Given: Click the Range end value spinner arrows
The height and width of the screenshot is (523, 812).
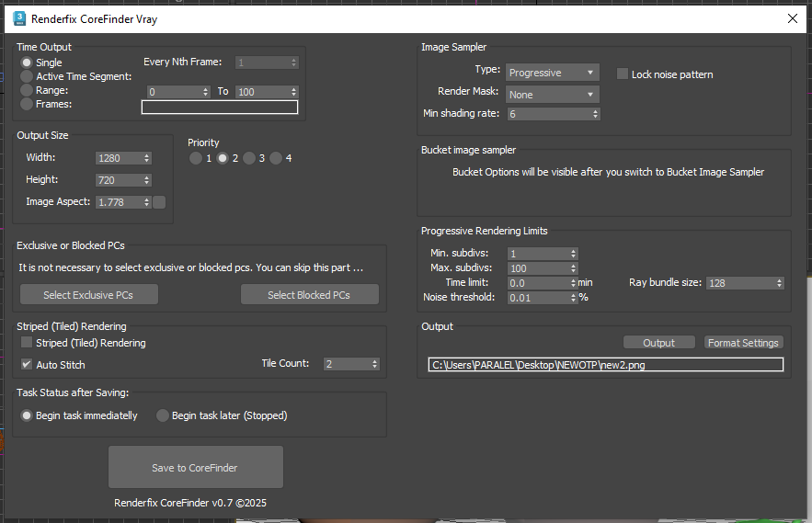Looking at the screenshot, I should (x=293, y=92).
